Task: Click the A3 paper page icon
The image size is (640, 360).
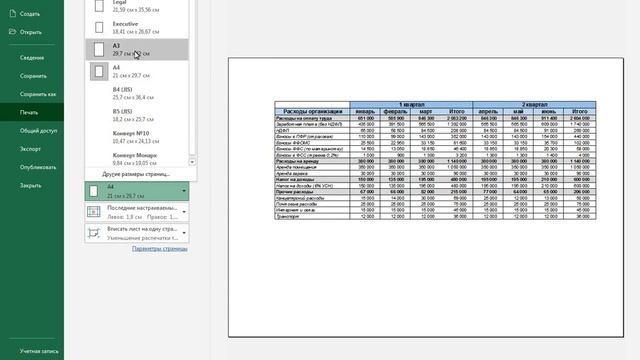Action: click(99, 49)
